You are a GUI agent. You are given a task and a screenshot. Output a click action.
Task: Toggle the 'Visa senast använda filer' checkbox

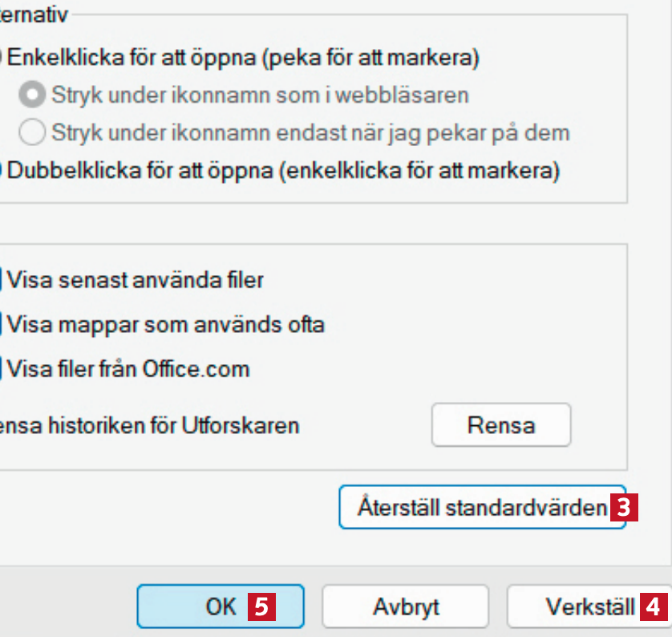[x=2, y=280]
